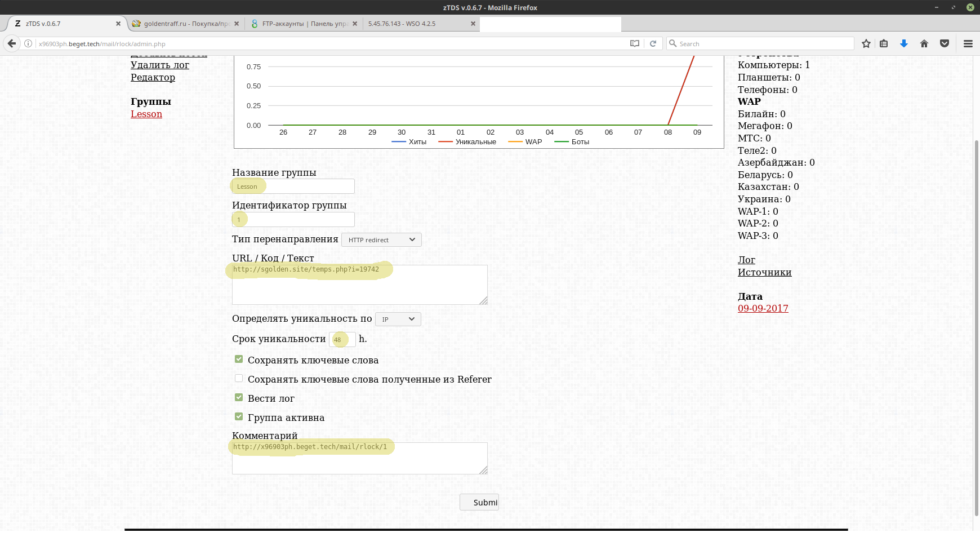Open the downloads arrow icon
980x546 pixels.
pos(904,43)
